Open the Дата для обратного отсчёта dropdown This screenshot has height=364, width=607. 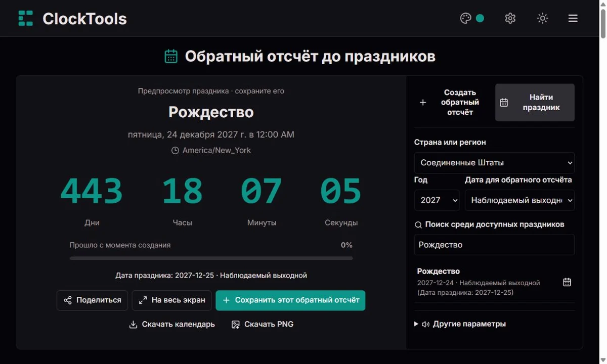[519, 200]
